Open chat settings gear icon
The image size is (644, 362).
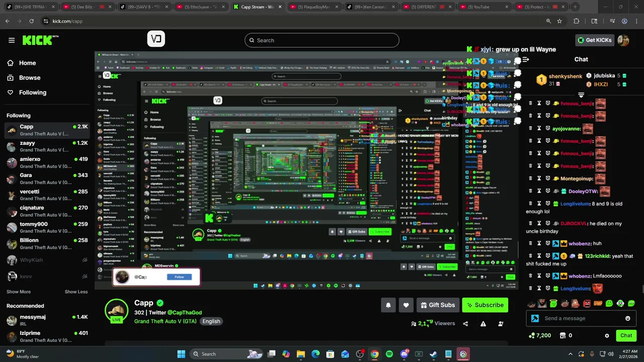[x=607, y=335]
